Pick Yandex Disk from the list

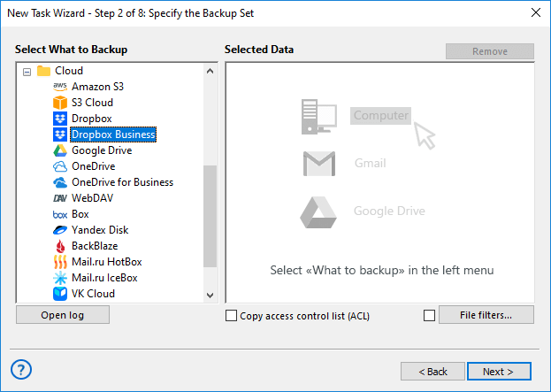(100, 230)
